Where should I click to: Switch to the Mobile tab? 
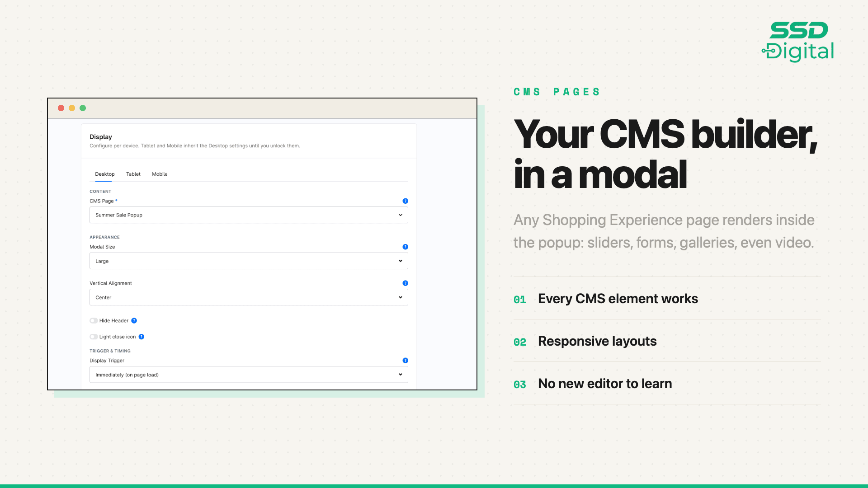coord(160,174)
